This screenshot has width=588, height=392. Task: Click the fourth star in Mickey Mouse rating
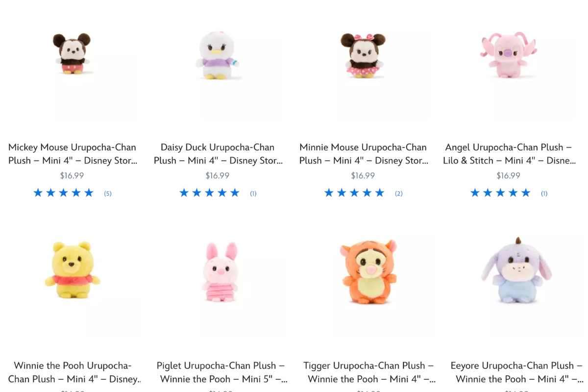tap(76, 193)
